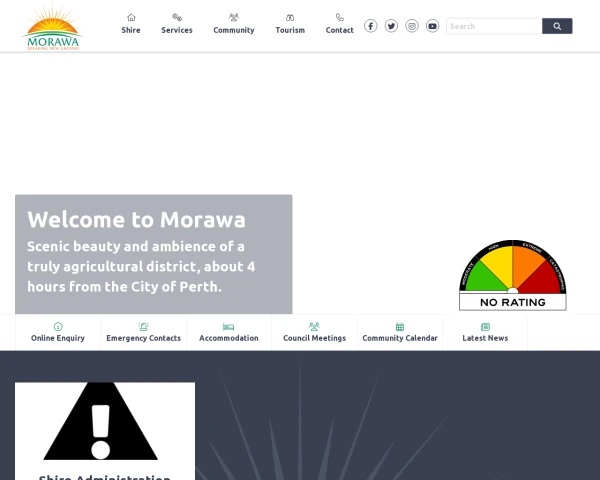Click the Morawa shire logo
The width and height of the screenshot is (600, 480).
click(x=52, y=26)
